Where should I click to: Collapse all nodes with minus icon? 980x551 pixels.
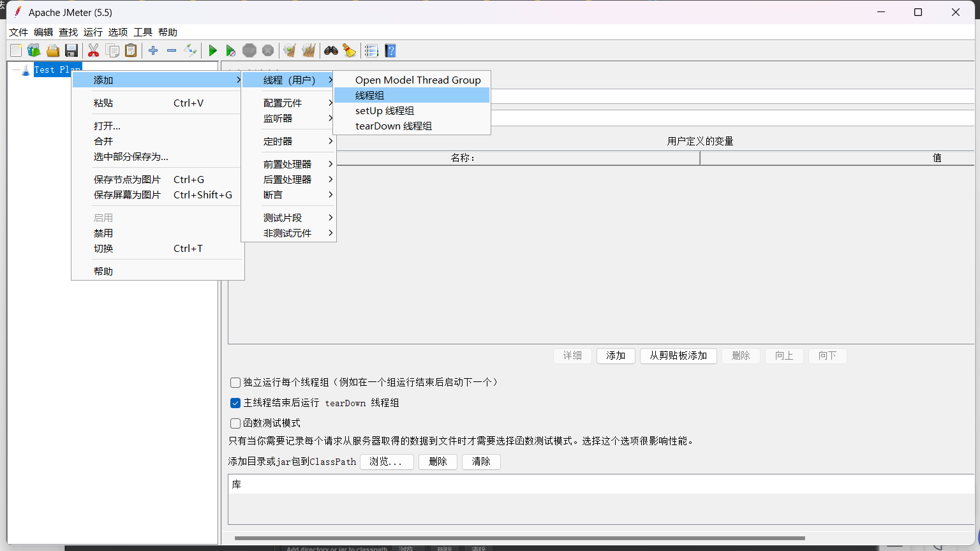[x=172, y=50]
